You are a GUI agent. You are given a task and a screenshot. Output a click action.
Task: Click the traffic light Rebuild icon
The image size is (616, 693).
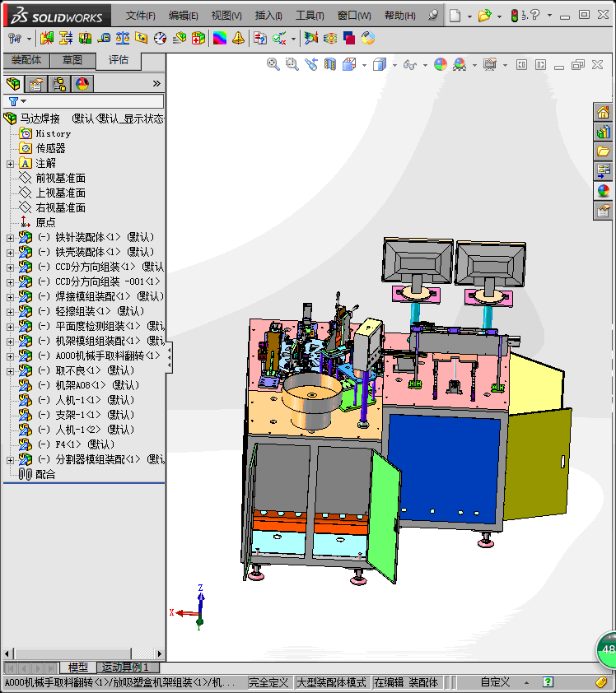click(514, 16)
